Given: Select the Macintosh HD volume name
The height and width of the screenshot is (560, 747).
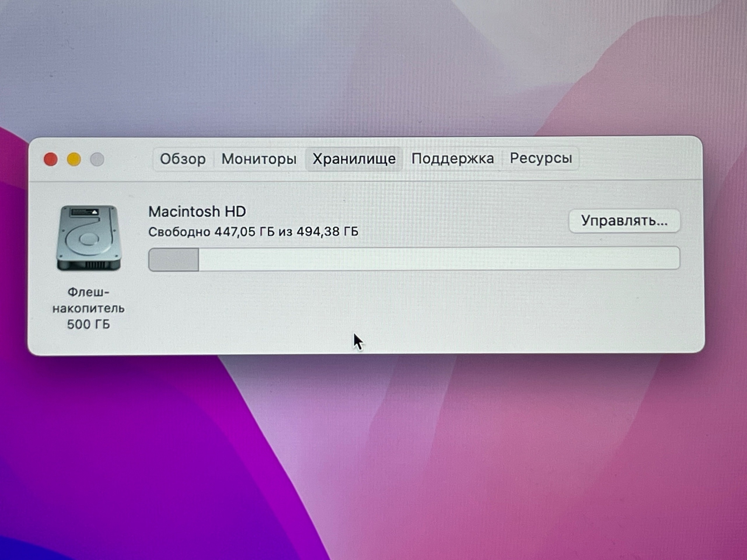Looking at the screenshot, I should point(197,212).
